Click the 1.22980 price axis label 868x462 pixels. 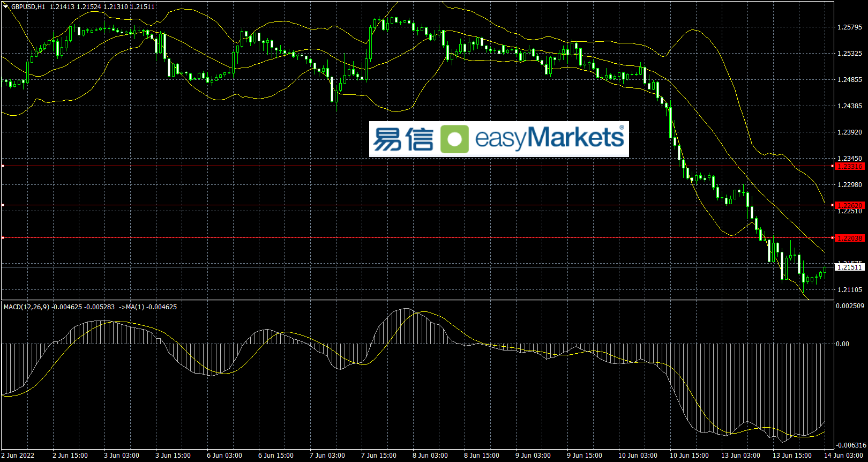[850, 185]
